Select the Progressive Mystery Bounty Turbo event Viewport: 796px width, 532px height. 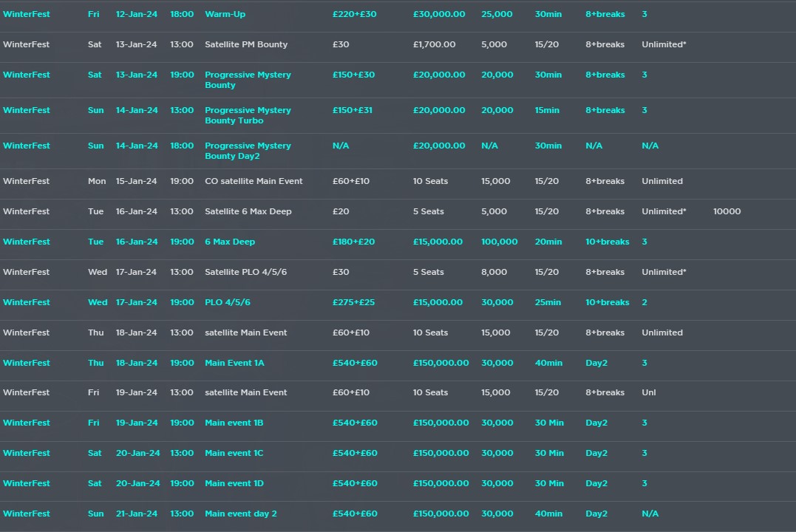pos(248,115)
